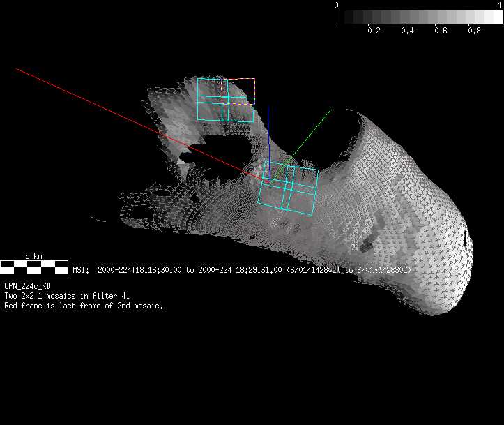
Task: Click the 0.4 label under the color bar
Action: [x=407, y=31]
